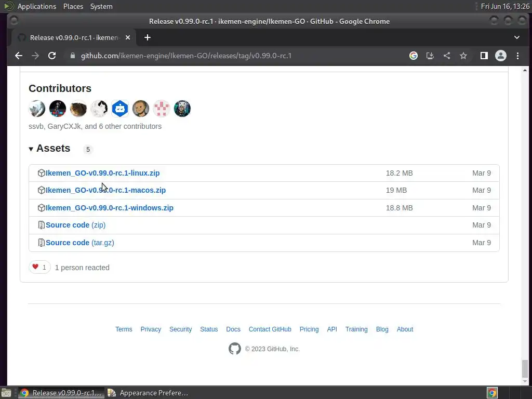The height and width of the screenshot is (399, 532).
Task: Open the blue bot contributor avatar
Action: [120, 109]
